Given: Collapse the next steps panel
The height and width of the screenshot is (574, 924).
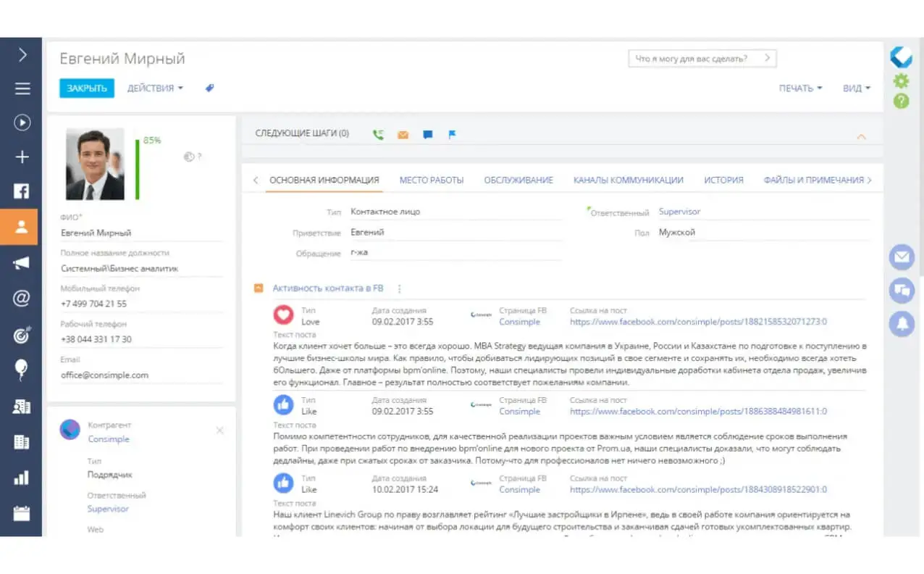Looking at the screenshot, I should 861,136.
